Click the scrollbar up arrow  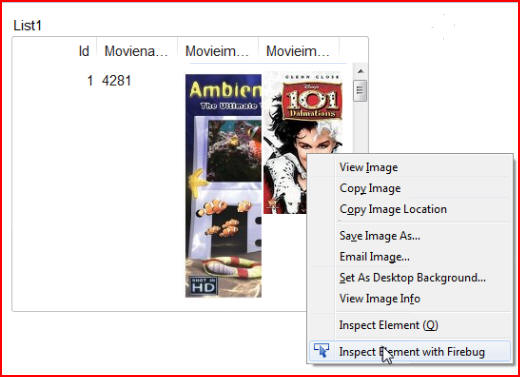(360, 71)
